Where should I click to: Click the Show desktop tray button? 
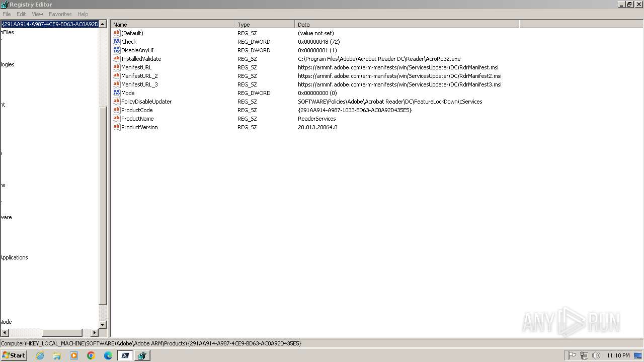(638, 355)
